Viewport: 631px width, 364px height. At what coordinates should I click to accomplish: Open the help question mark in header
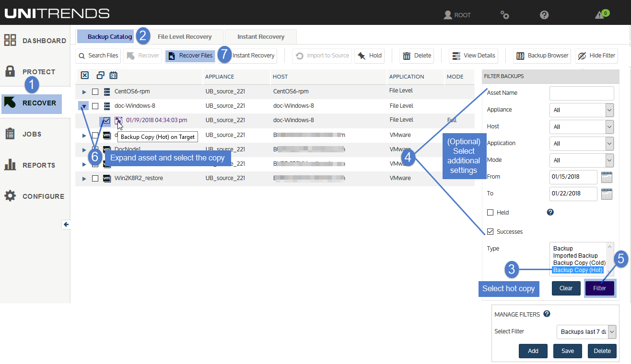click(x=544, y=15)
